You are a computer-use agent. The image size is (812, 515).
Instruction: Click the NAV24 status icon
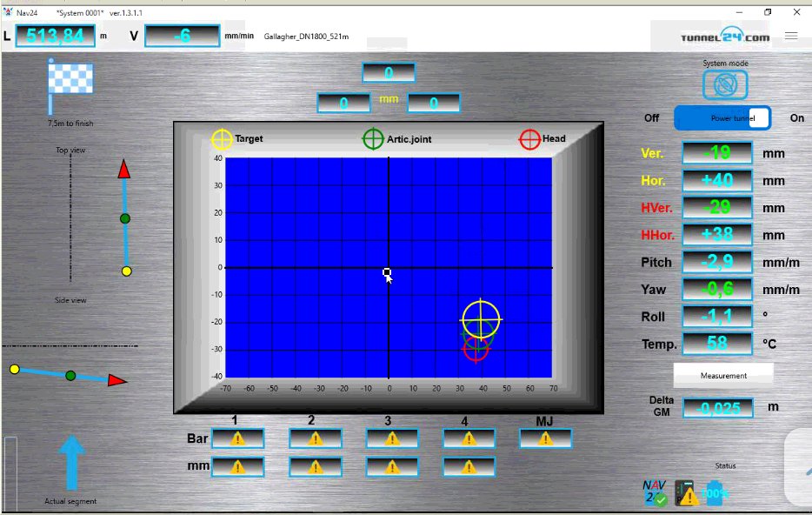pyautogui.click(x=655, y=493)
